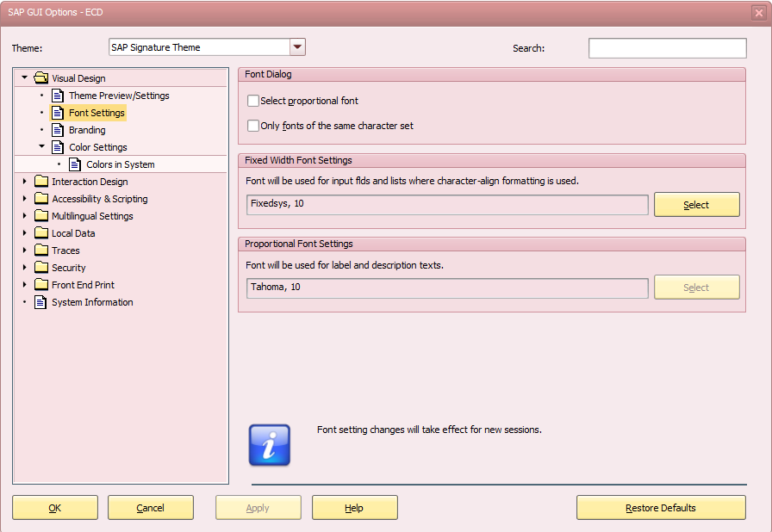Expand the Multilingual Settings node
Screen dimensions: 772x532
(25, 216)
